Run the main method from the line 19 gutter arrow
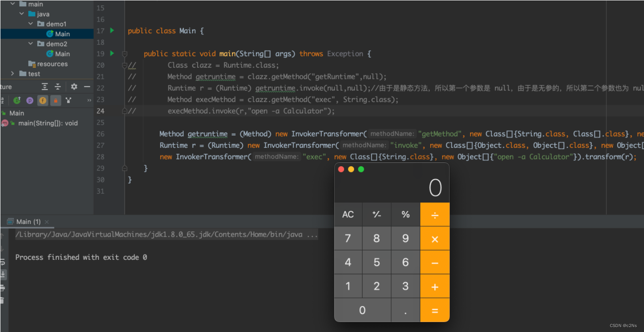Viewport: 644px width, 332px height. 112,53
